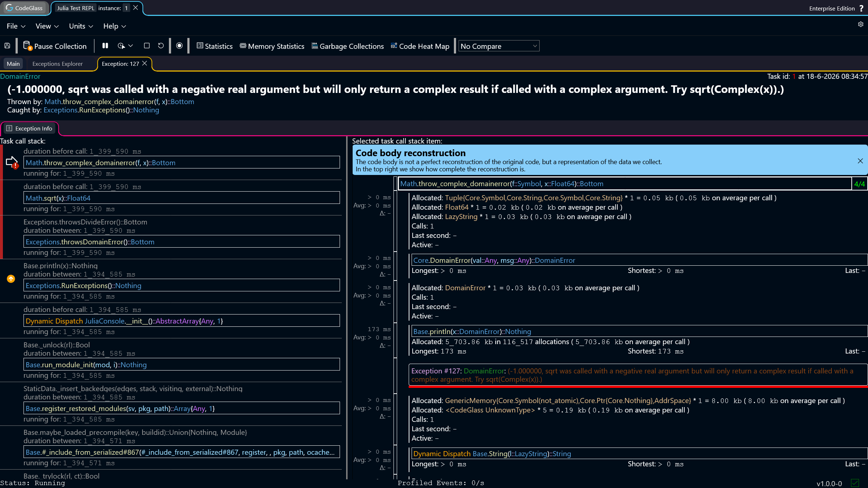Select Base.register_restored_modules stack item

tap(182, 408)
